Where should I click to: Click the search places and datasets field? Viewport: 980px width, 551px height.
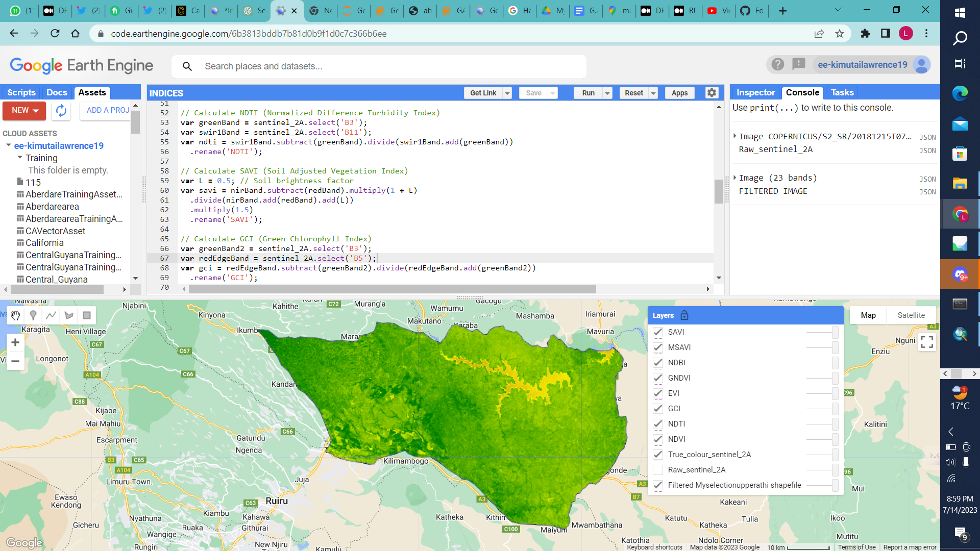click(x=379, y=66)
